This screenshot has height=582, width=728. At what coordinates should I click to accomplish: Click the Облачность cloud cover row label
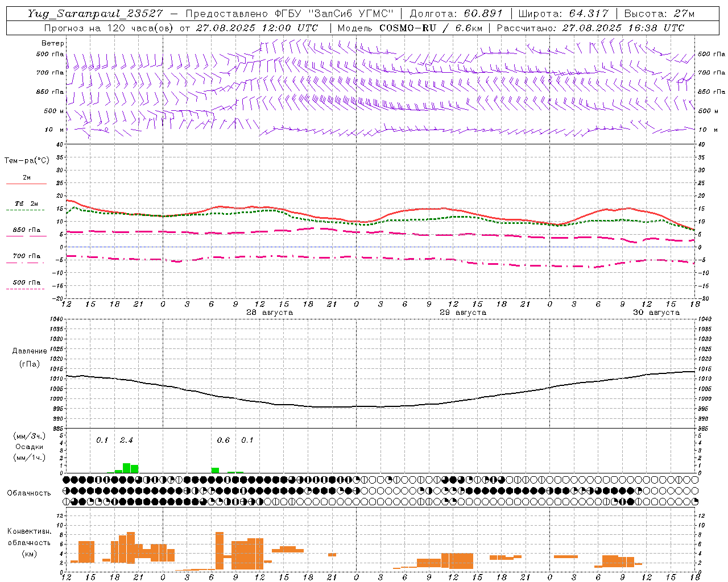[29, 493]
